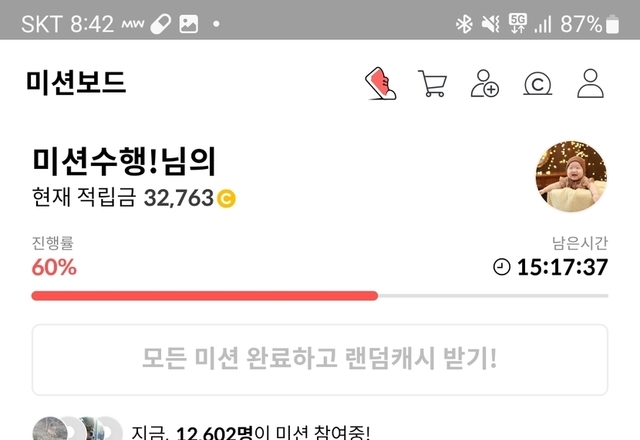Tap the 60% progress rate value
The width and height of the screenshot is (640, 440).
(54, 267)
